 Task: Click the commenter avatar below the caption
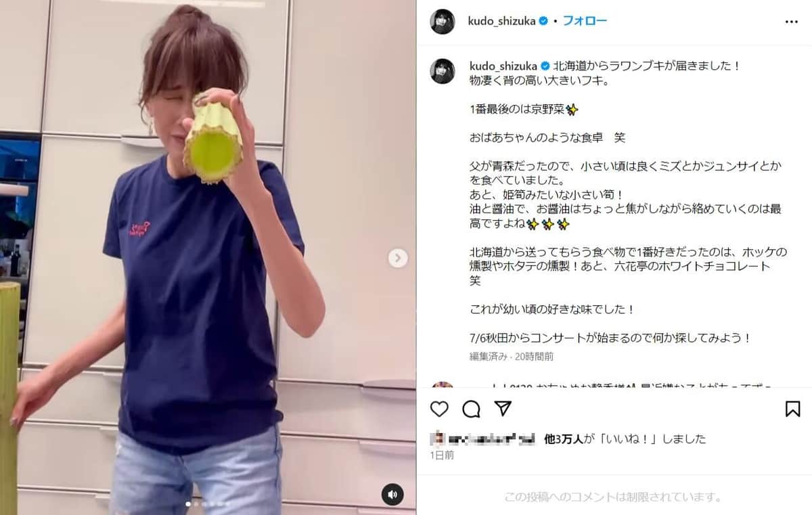click(x=443, y=384)
